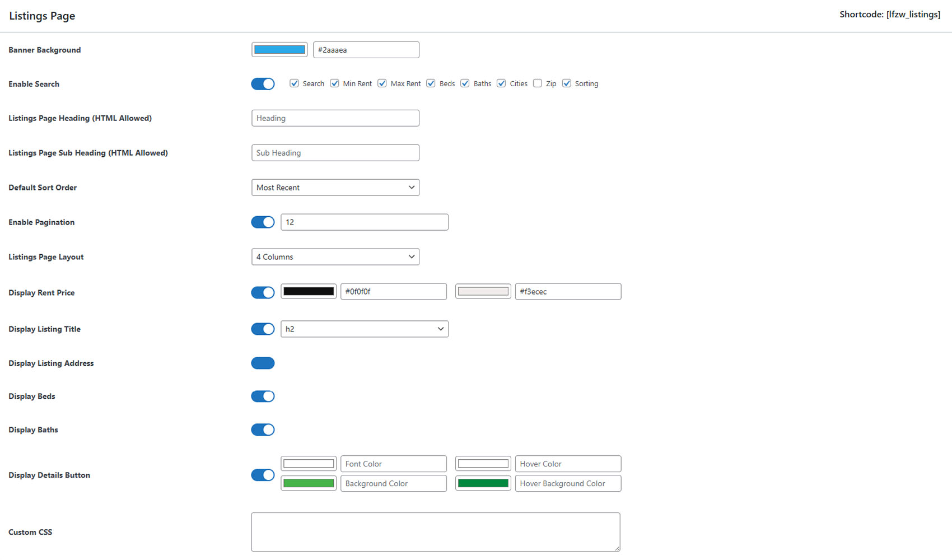952x560 pixels.
Task: Open the Banner Background blue color swatch
Action: pyautogui.click(x=279, y=50)
